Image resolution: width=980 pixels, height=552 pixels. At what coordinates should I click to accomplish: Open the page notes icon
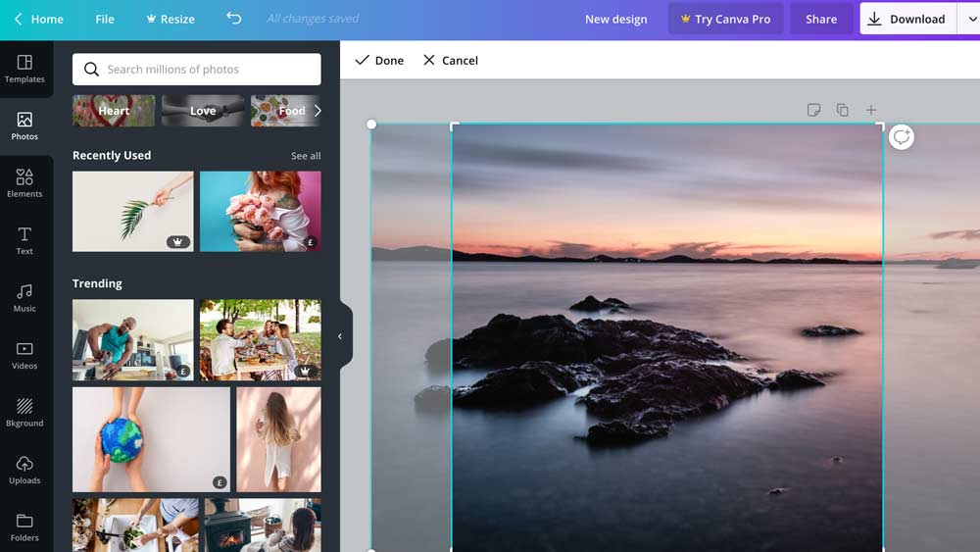tap(813, 110)
